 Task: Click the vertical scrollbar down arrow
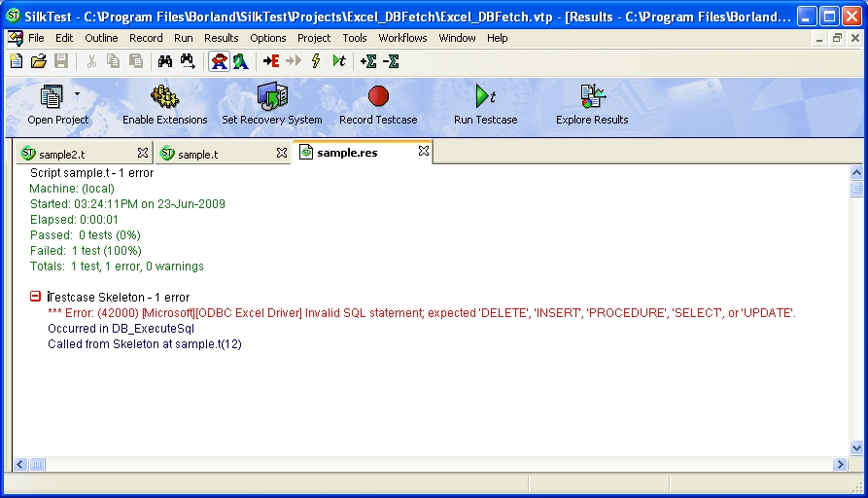[856, 447]
